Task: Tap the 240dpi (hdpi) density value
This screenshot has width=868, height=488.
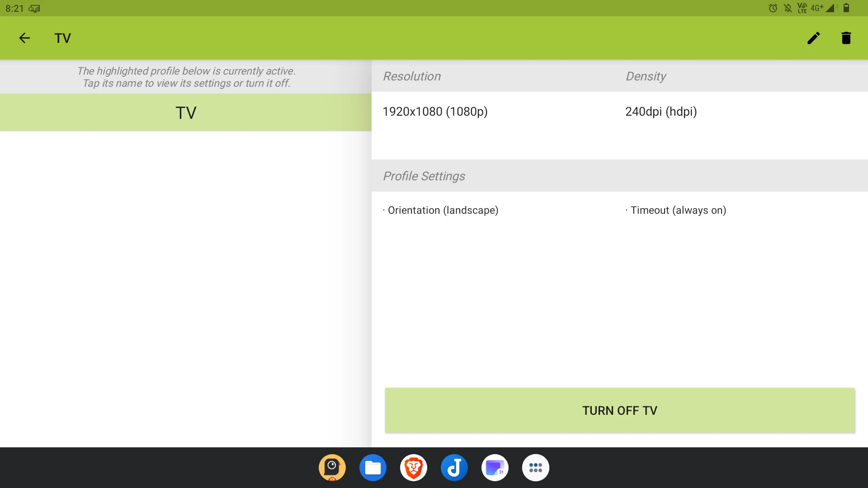Action: tap(660, 112)
